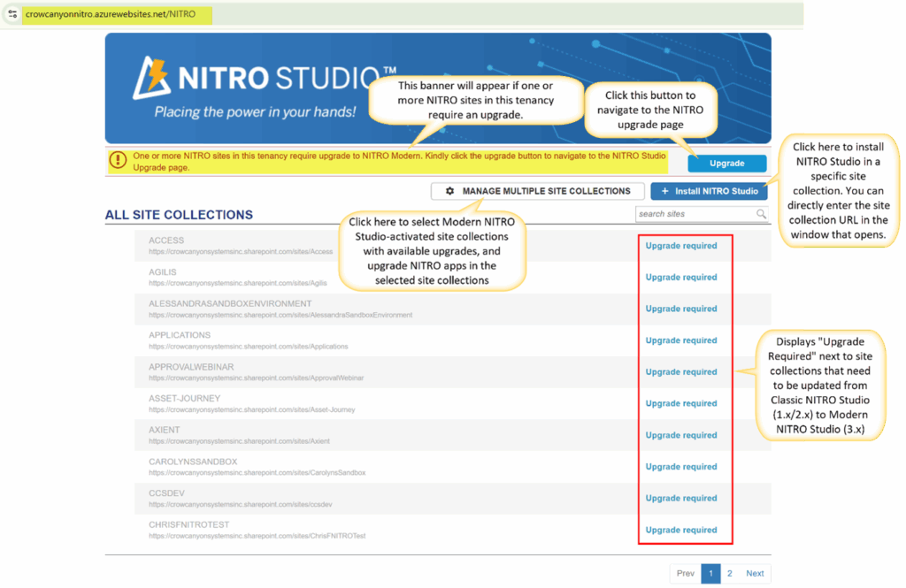Click the ChrisFNITROTest site URL text
The height and width of the screenshot is (588, 906).
pos(257,536)
